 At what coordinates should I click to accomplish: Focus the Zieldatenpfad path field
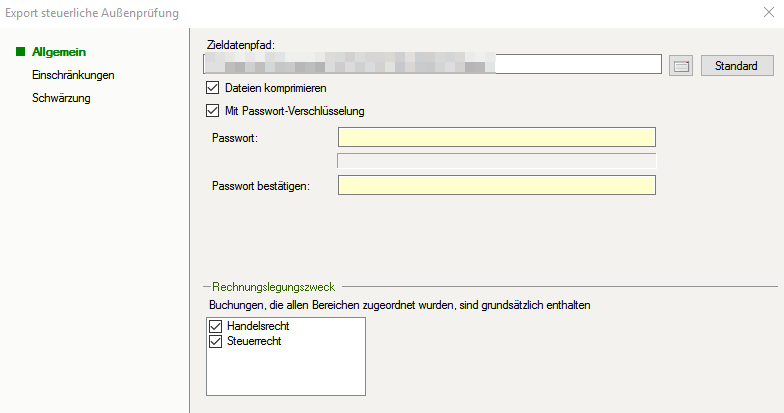pos(432,66)
